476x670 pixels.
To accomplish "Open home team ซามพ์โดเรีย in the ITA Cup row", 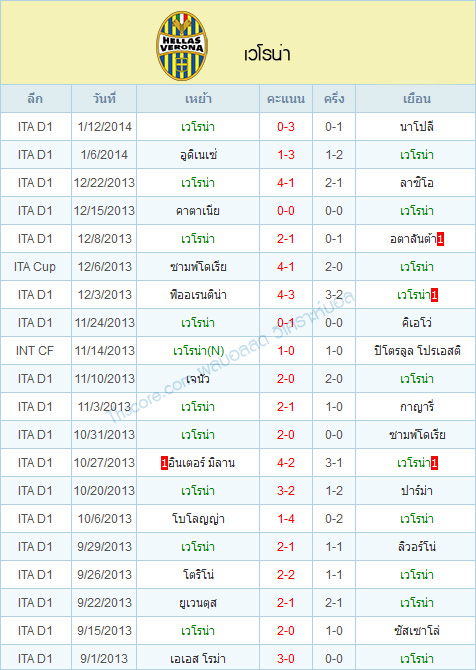I will tap(198, 267).
